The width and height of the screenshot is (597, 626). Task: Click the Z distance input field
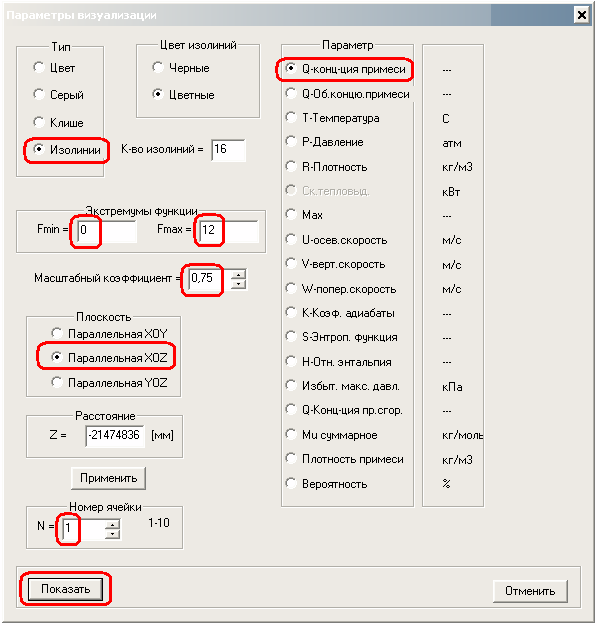click(x=115, y=436)
